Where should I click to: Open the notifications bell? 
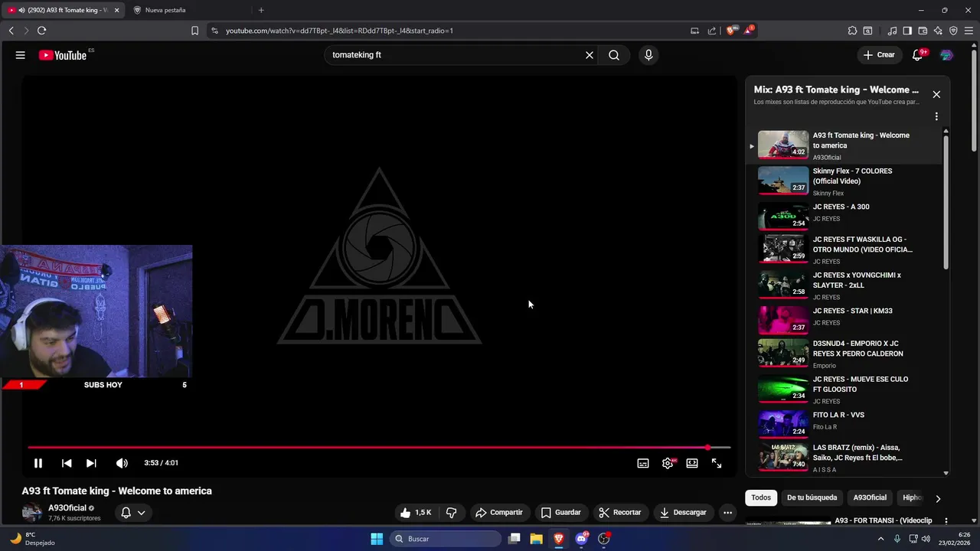click(x=917, y=55)
